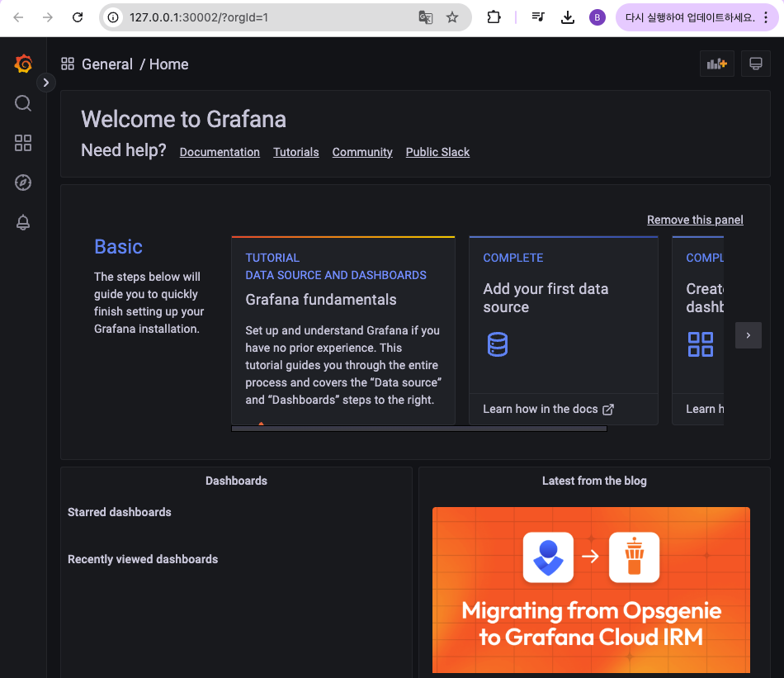Click the Home breadcrumb title
Image resolution: width=784 pixels, height=678 pixels.
168,64
